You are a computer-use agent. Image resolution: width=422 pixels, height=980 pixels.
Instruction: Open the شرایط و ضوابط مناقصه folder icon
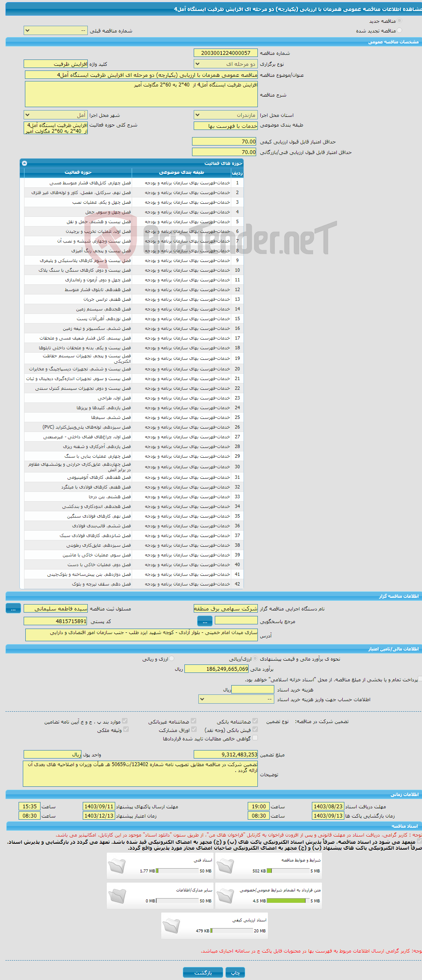click(225, 866)
